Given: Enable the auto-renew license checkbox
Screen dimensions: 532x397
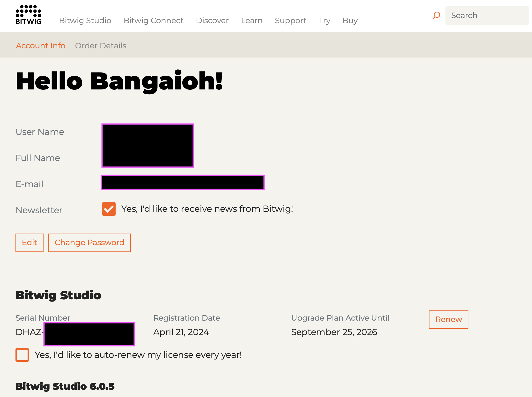Looking at the screenshot, I should (22, 355).
